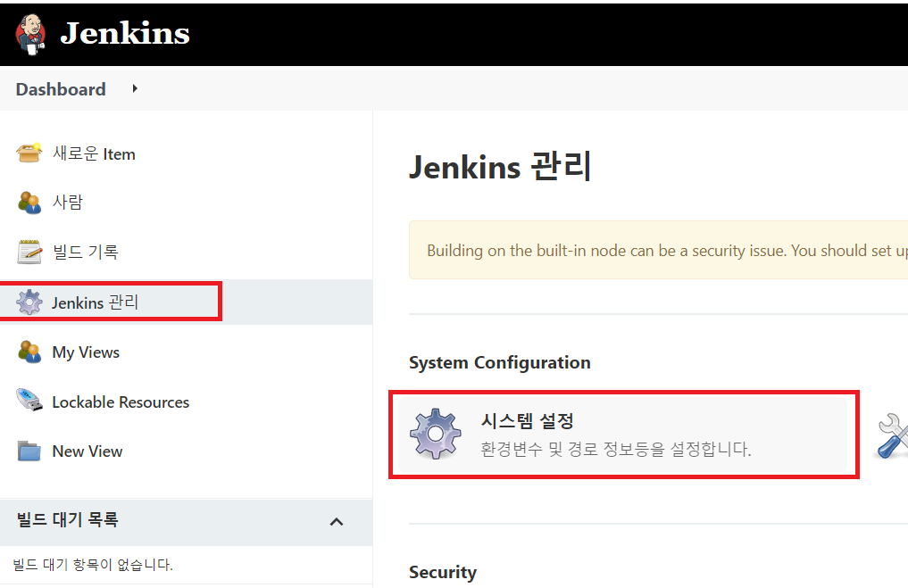Image resolution: width=908 pixels, height=588 pixels.
Task: Click the 빌드 대기 목록 header text
Action: pos(67,519)
